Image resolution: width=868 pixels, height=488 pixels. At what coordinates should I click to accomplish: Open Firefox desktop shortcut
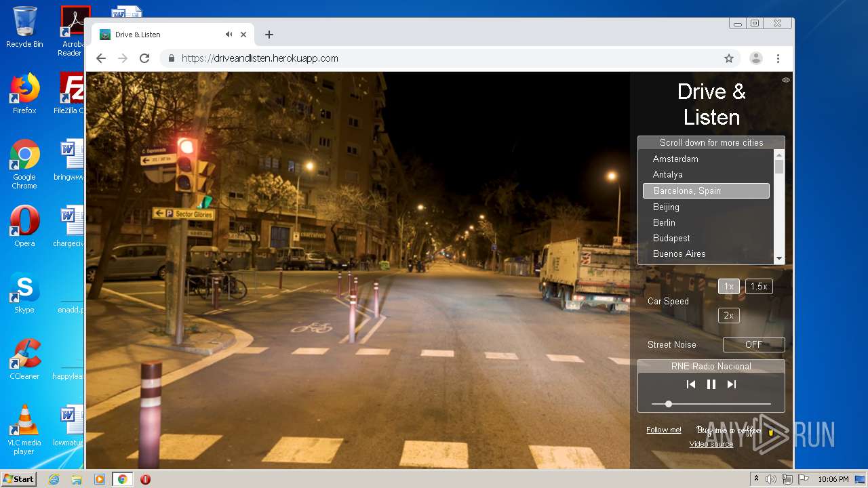pos(24,93)
